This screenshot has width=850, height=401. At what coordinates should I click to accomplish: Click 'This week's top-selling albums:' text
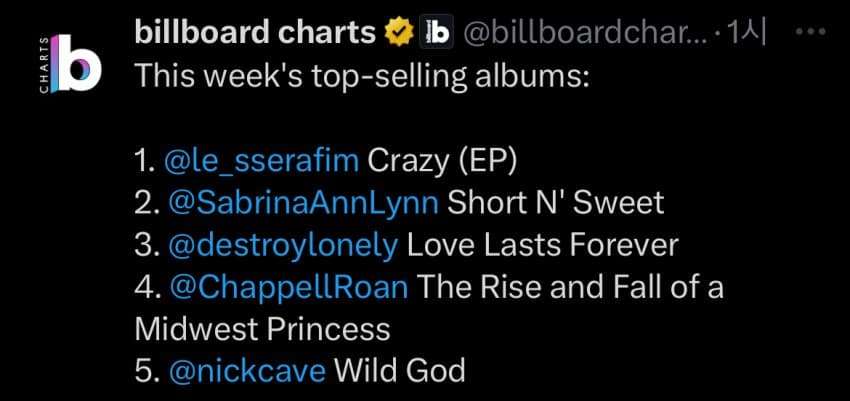[362, 75]
